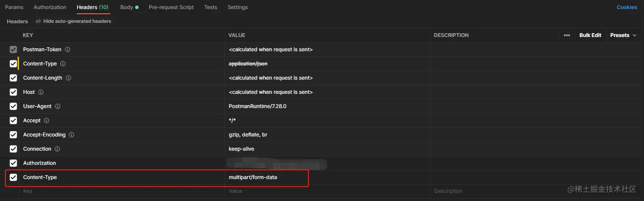
Task: Expand the Presets dropdown
Action: point(623,35)
